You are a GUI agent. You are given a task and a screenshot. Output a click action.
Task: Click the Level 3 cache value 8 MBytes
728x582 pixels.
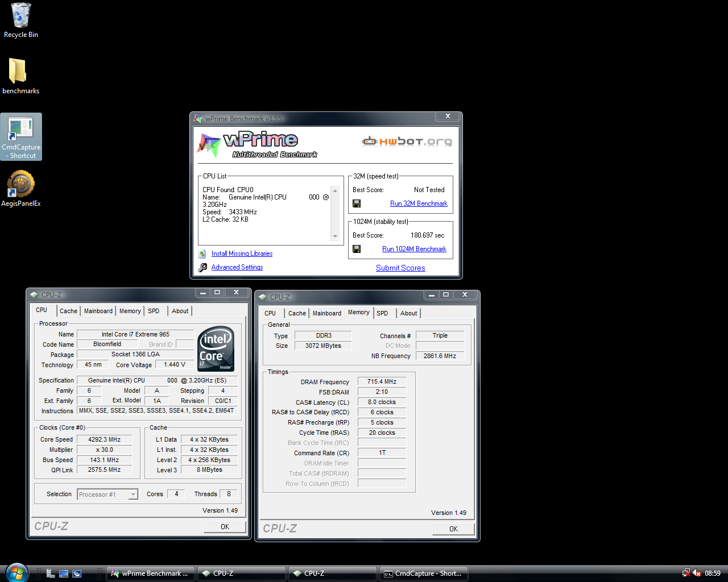coord(209,470)
